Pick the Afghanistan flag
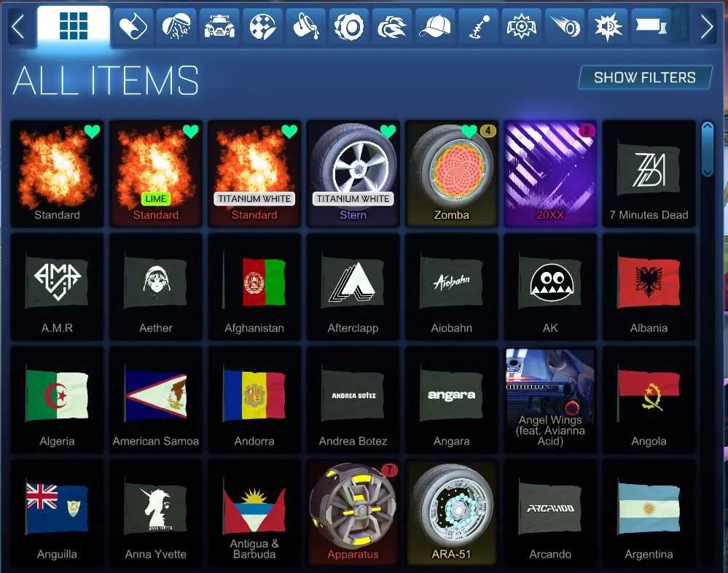Screen dimensions: 728x573 (x=254, y=287)
